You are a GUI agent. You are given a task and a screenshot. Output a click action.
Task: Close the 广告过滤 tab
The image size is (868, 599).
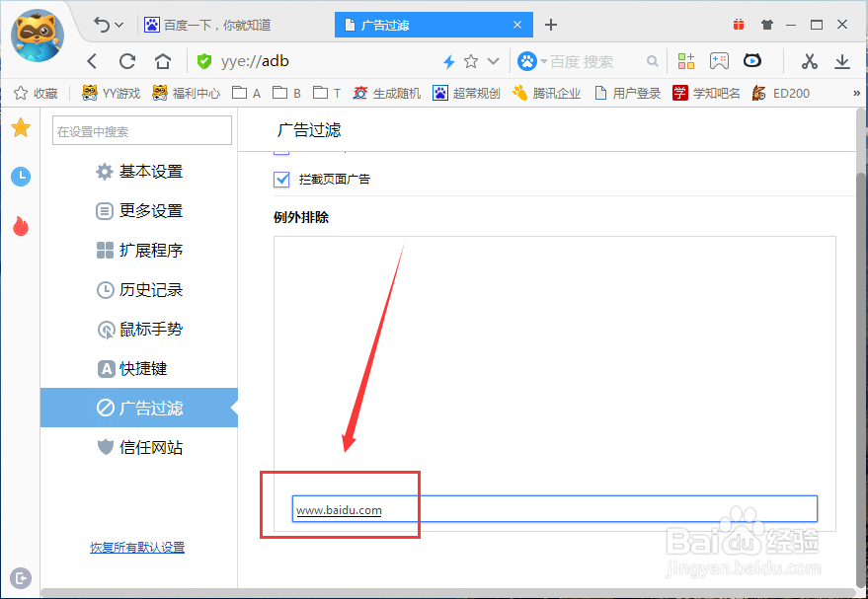click(517, 25)
